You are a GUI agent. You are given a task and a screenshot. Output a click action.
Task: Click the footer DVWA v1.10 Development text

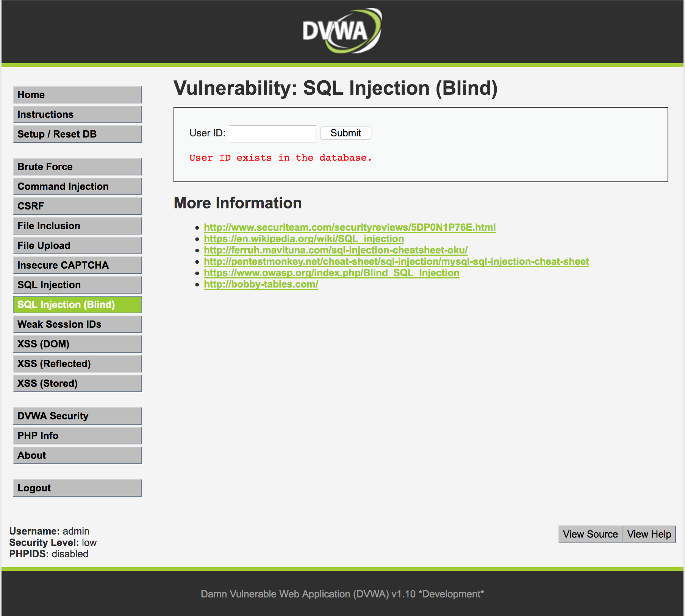click(x=342, y=594)
